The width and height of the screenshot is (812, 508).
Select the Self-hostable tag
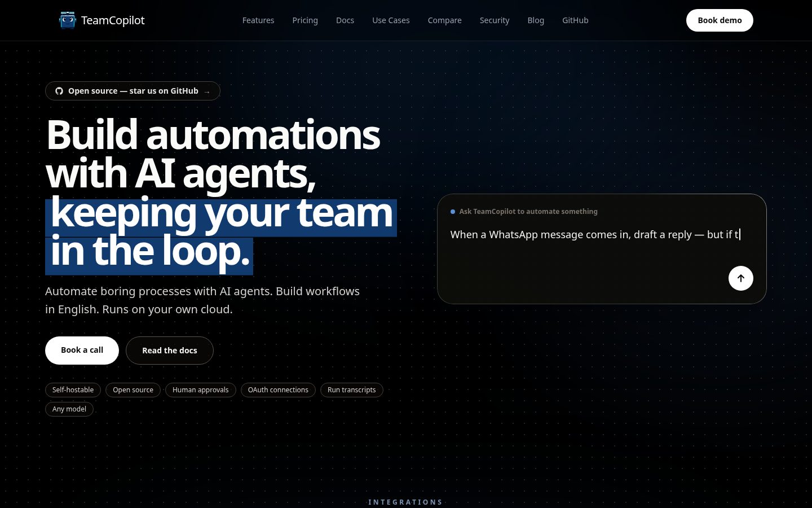tap(73, 390)
